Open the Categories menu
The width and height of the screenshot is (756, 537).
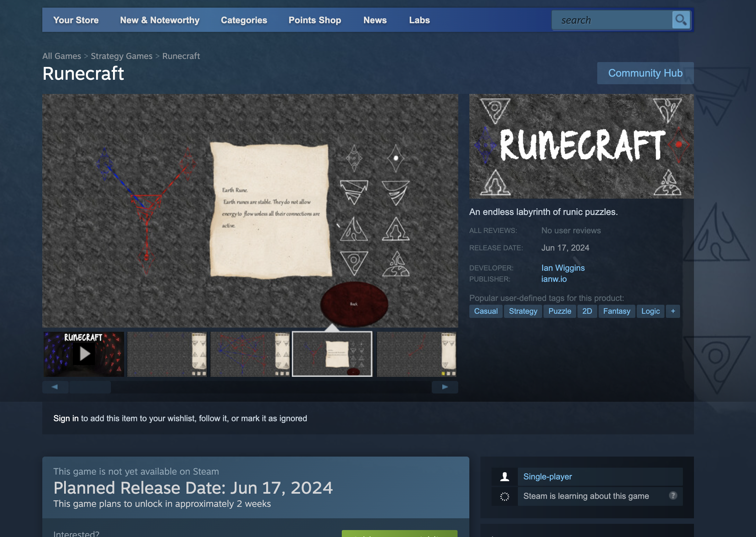click(x=244, y=20)
